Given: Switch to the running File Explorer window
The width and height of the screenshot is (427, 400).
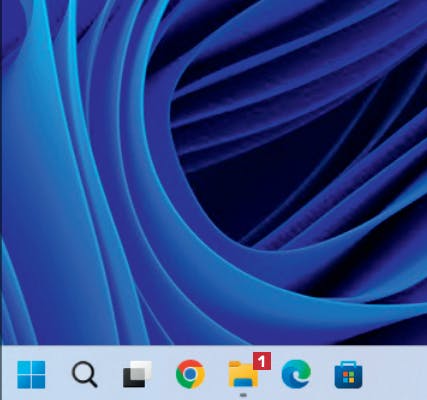Looking at the screenshot, I should 243,374.
